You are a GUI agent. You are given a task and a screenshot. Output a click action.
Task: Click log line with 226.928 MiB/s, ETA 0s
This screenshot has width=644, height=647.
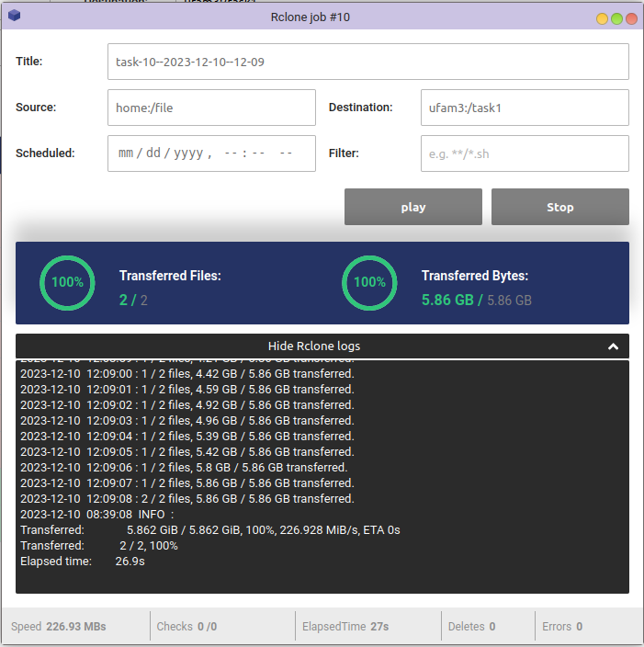210,530
